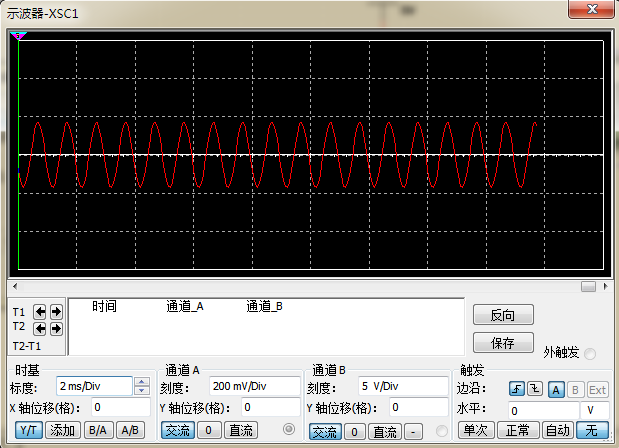The image size is (619, 448).
Task: Click the X axis position field
Action: click(121, 407)
